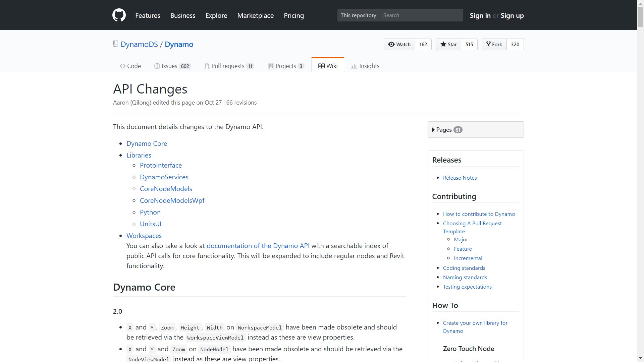Viewport: 644px width, 362px height.
Task: Open the Python contents link
Action: 150,212
